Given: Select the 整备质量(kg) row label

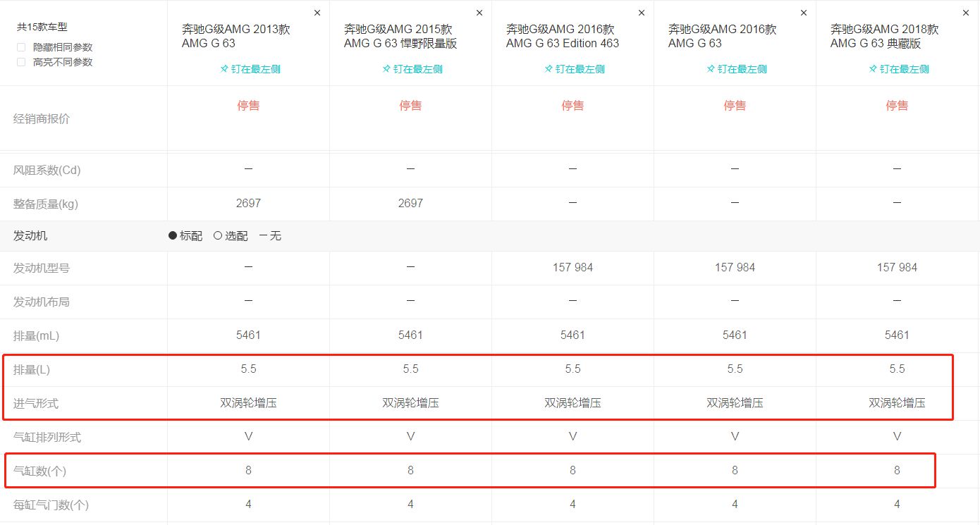Looking at the screenshot, I should click(46, 204).
